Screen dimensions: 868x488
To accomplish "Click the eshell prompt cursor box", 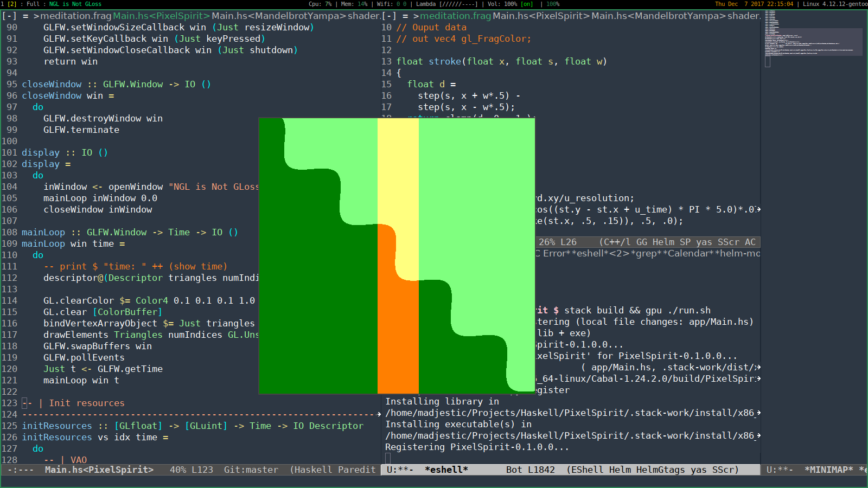I will click(x=388, y=458).
